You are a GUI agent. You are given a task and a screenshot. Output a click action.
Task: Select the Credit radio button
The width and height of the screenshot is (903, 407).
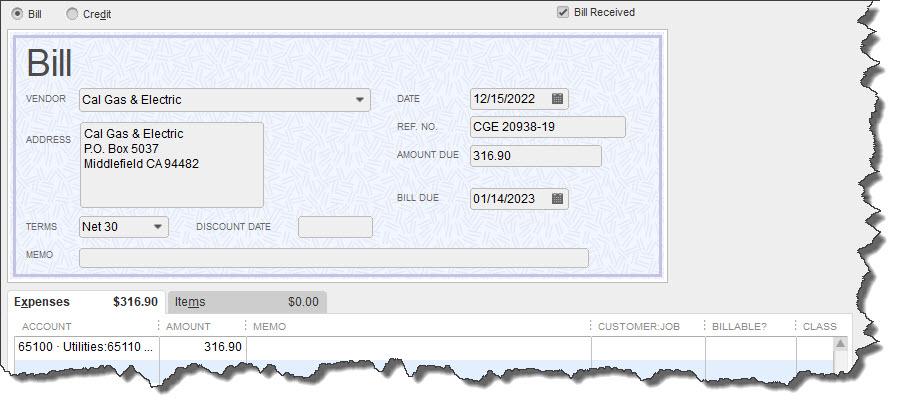tap(72, 14)
